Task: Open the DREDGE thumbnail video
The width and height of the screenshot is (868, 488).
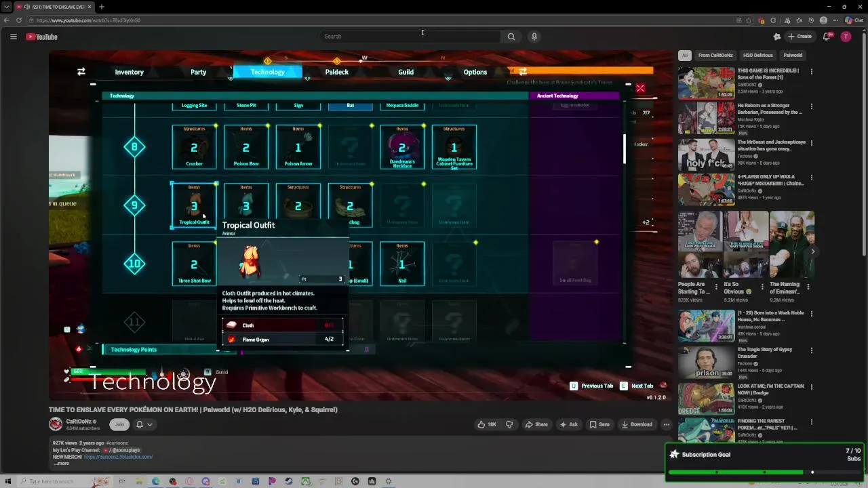Action: click(x=706, y=399)
